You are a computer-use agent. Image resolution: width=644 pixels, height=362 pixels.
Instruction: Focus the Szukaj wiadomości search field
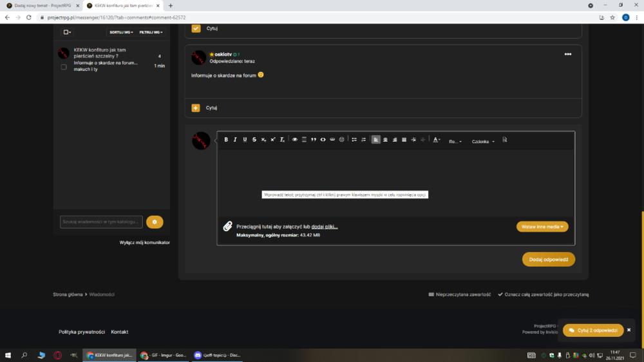tap(101, 222)
